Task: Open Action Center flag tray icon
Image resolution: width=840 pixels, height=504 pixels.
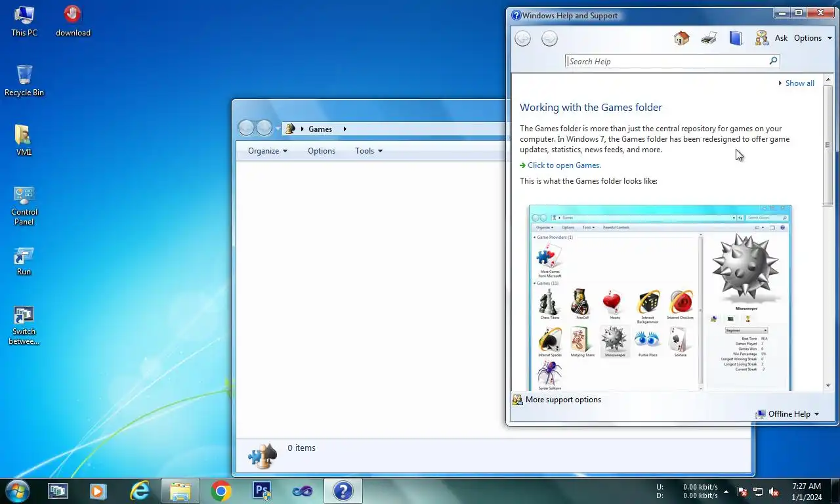Action: [x=742, y=492]
